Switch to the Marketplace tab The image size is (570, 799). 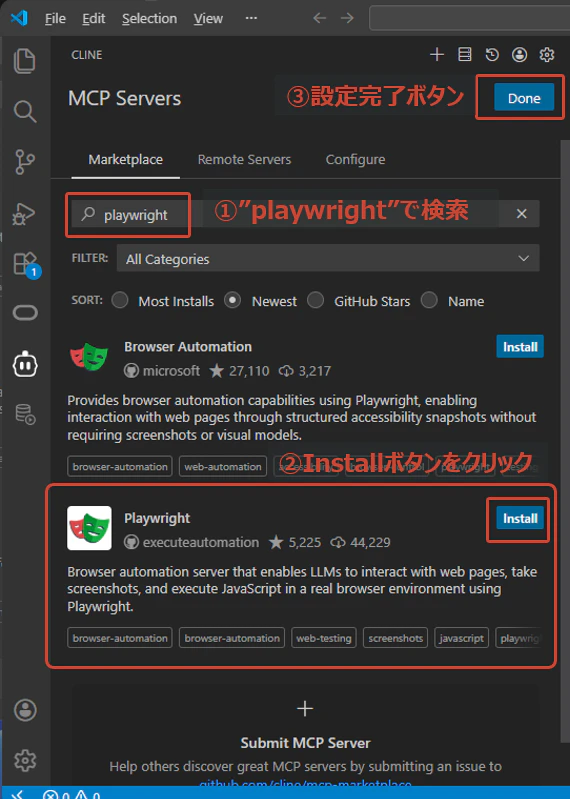click(125, 159)
